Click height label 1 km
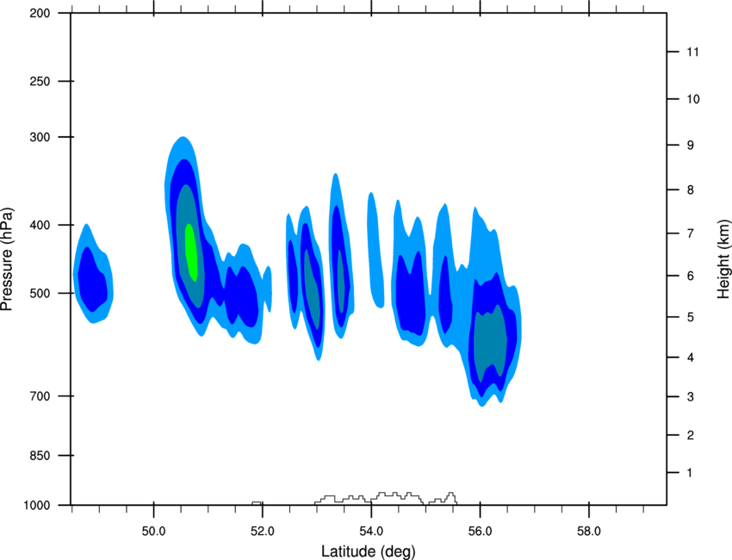This screenshot has width=732, height=560. pyautogui.click(x=690, y=473)
